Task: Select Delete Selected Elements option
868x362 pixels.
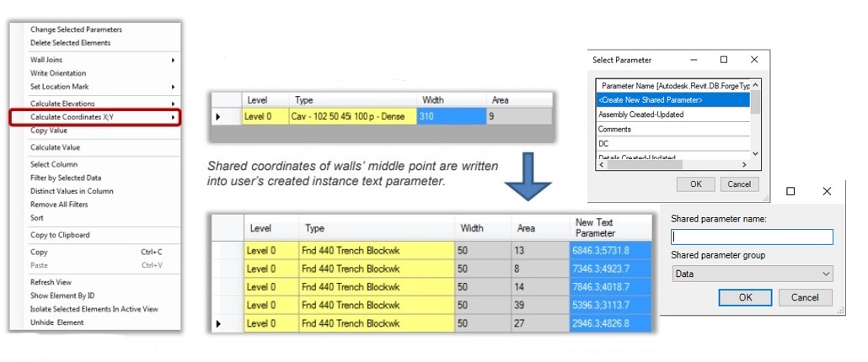Action: coord(70,43)
